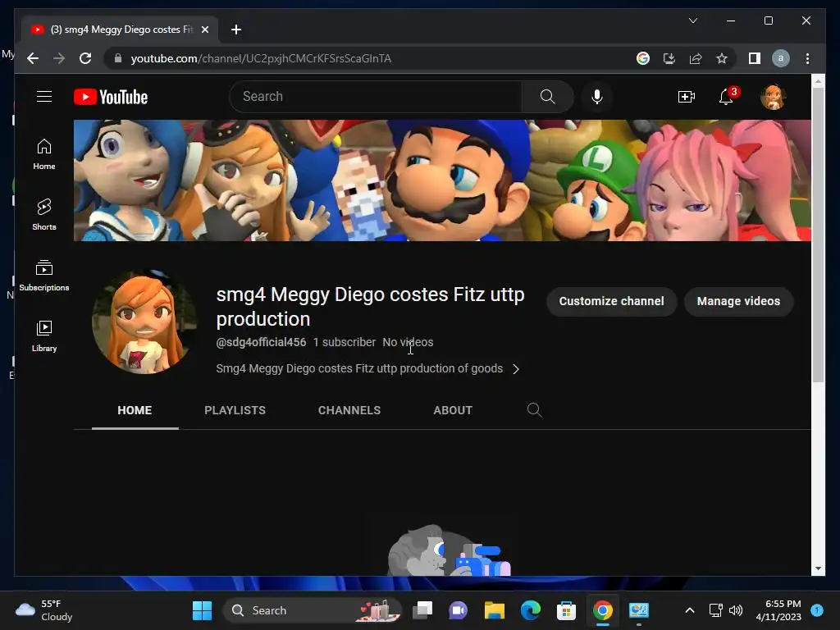Open the YouTube hamburger guide menu

coord(44,97)
